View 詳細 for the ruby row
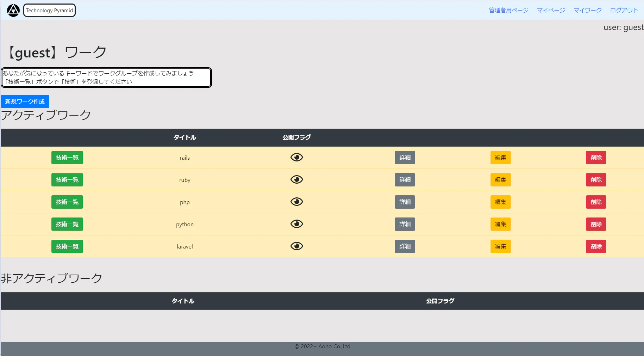Viewport: 644px width, 356px height. (405, 180)
